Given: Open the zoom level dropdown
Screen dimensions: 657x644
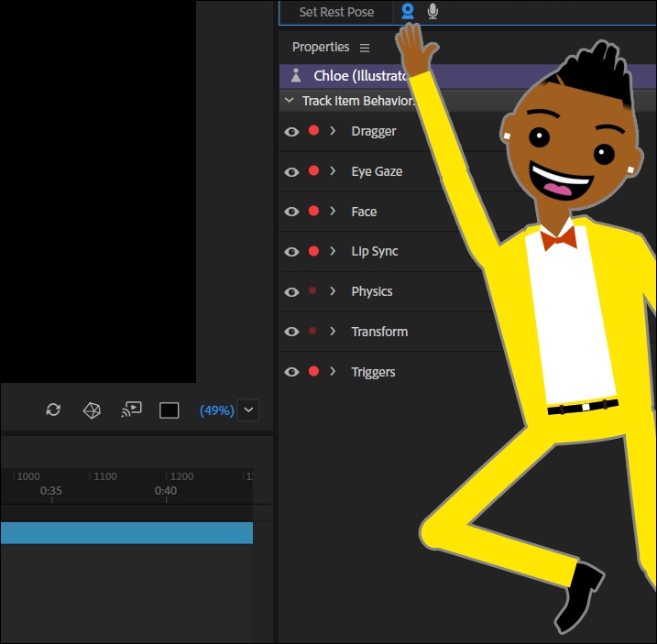Looking at the screenshot, I should [248, 409].
